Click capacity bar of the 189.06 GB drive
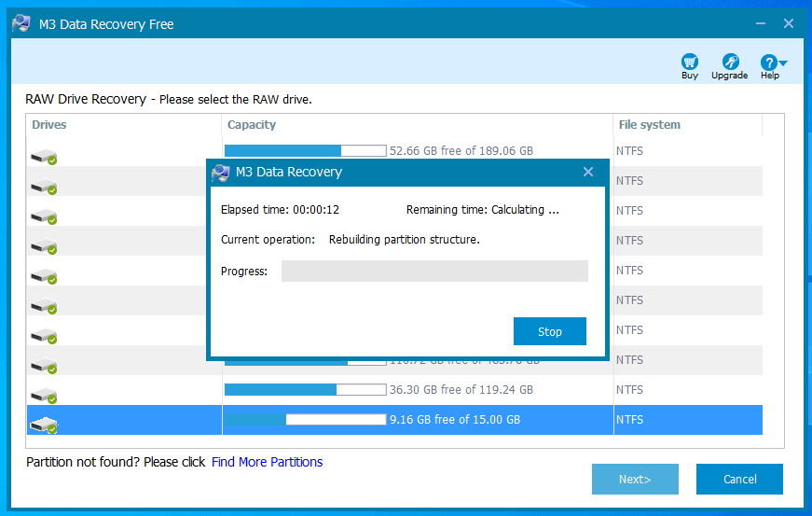 tap(306, 151)
